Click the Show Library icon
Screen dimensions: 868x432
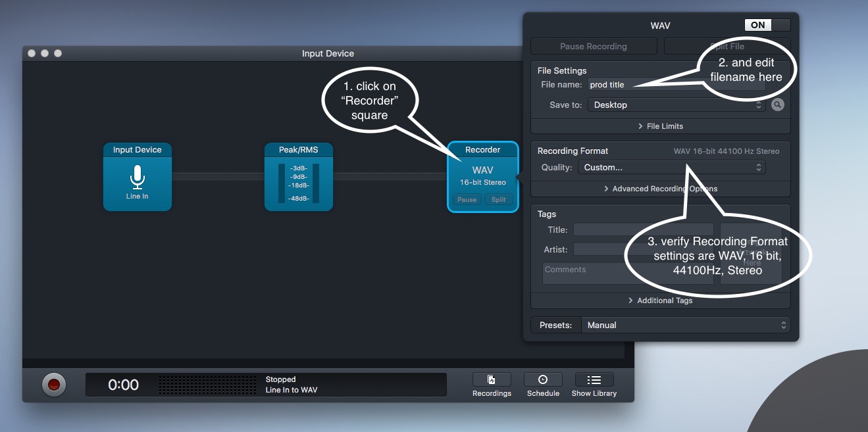pos(594,380)
